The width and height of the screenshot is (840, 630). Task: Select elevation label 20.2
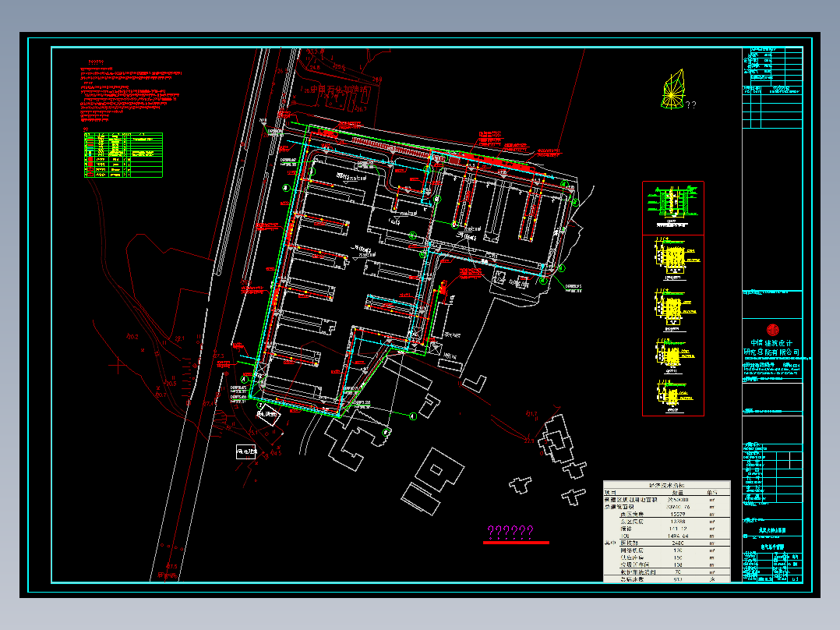tap(132, 337)
